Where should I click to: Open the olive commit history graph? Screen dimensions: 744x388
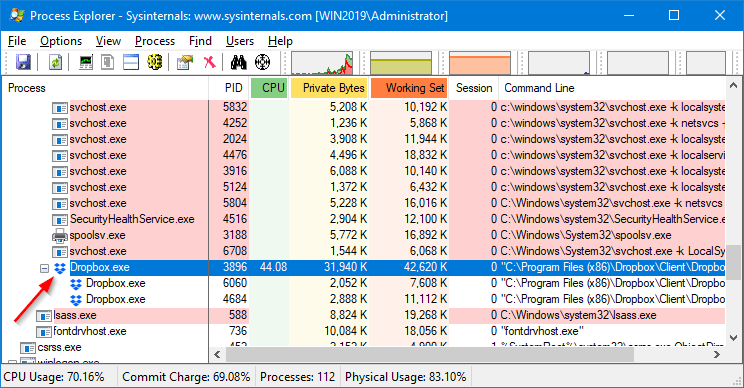tap(401, 63)
